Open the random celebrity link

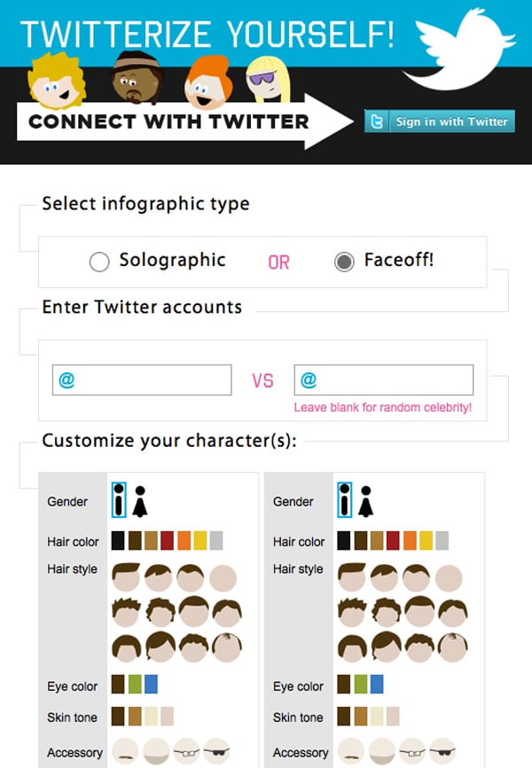click(384, 407)
